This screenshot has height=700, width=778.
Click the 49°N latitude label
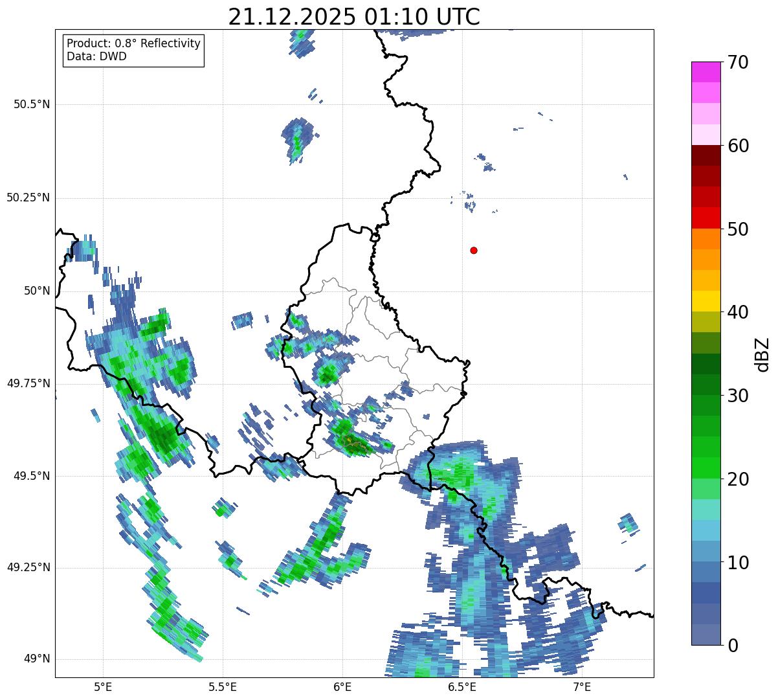(x=36, y=659)
